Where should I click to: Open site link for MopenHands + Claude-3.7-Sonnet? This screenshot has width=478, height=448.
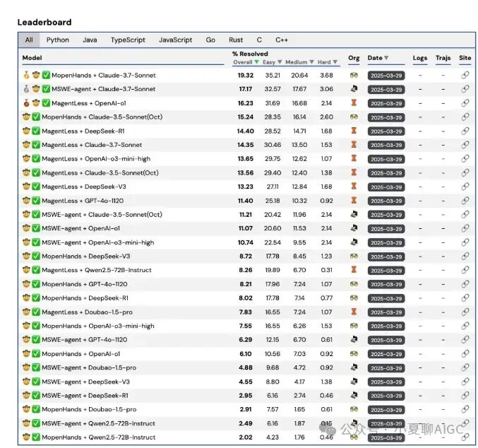[465, 76]
